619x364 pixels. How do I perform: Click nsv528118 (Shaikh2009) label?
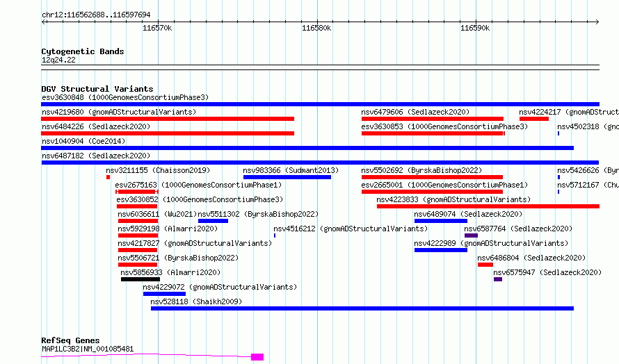[x=196, y=301]
